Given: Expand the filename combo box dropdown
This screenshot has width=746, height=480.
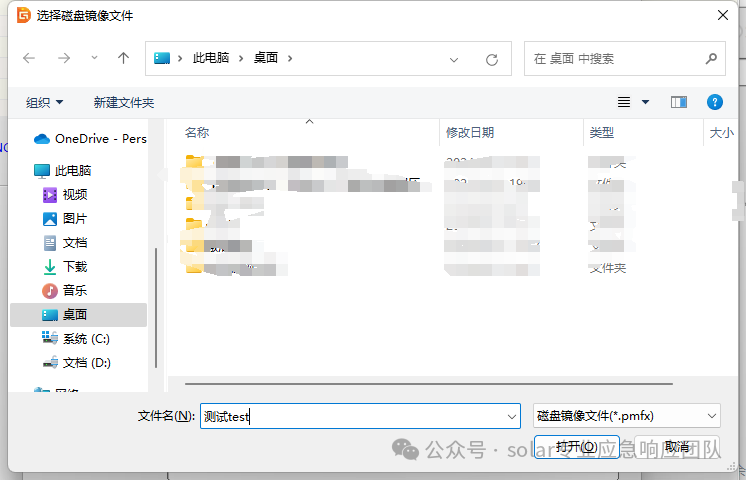Looking at the screenshot, I should 512,416.
